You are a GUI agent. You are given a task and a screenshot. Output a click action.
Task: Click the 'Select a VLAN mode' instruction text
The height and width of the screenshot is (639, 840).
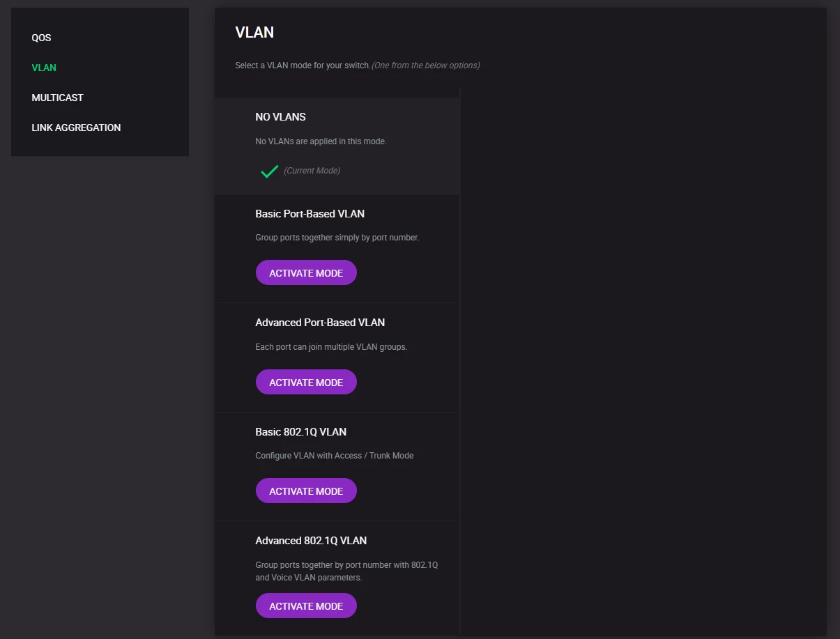(x=303, y=66)
